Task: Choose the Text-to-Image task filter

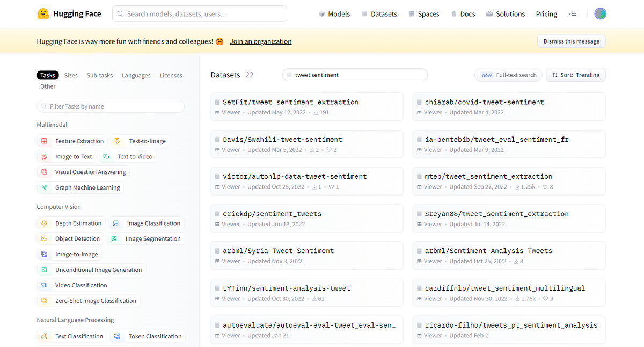Action: (x=141, y=141)
